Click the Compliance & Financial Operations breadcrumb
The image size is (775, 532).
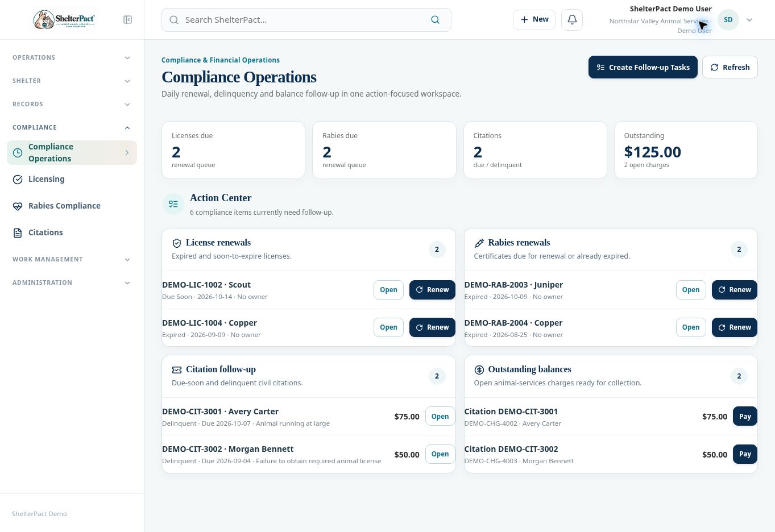(x=221, y=60)
